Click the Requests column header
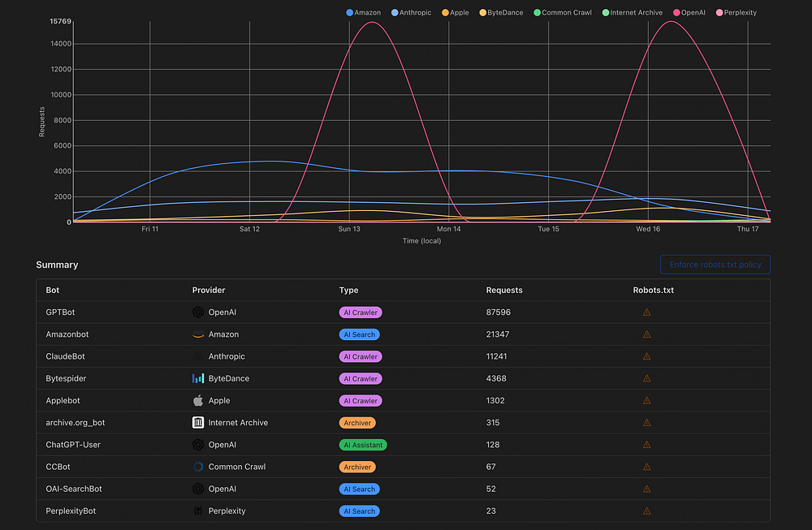This screenshot has height=530, width=812. [504, 291]
